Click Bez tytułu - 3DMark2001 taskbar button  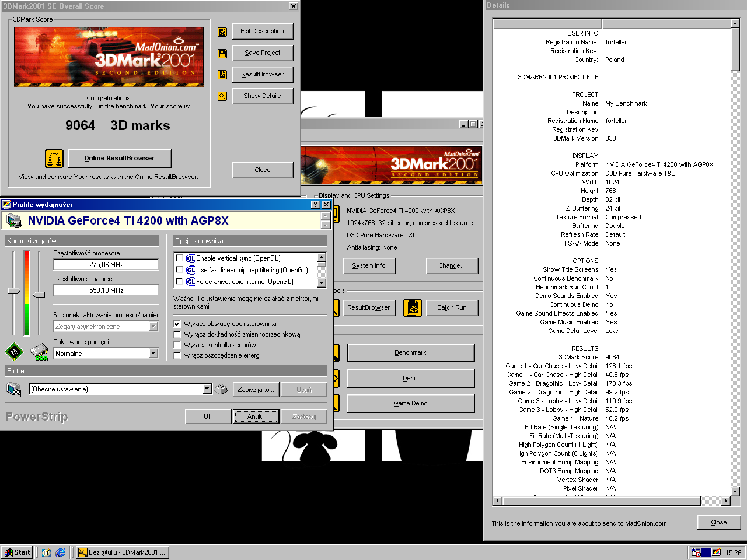(x=123, y=552)
